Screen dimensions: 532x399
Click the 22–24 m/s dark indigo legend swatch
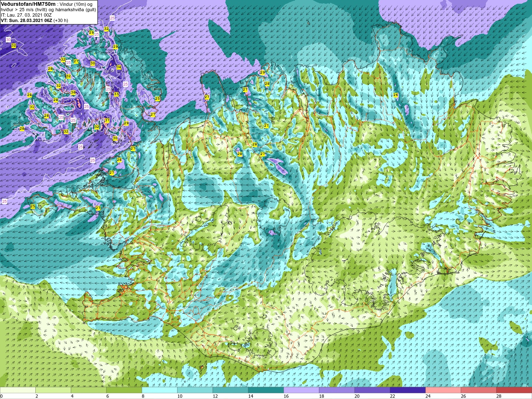(x=408, y=390)
